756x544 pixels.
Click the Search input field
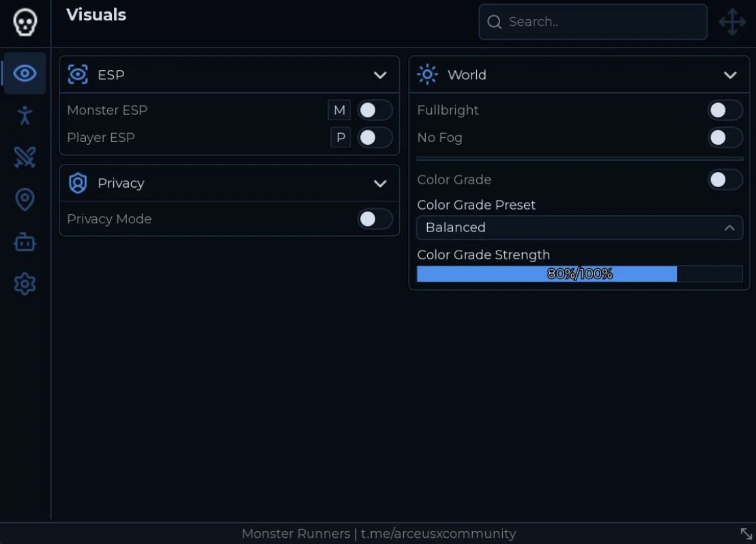[x=592, y=22]
